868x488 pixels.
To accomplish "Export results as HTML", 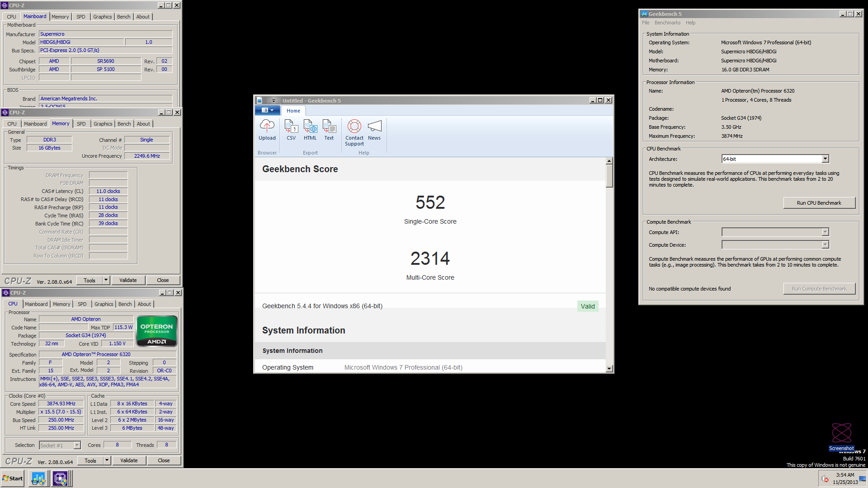I will click(310, 130).
